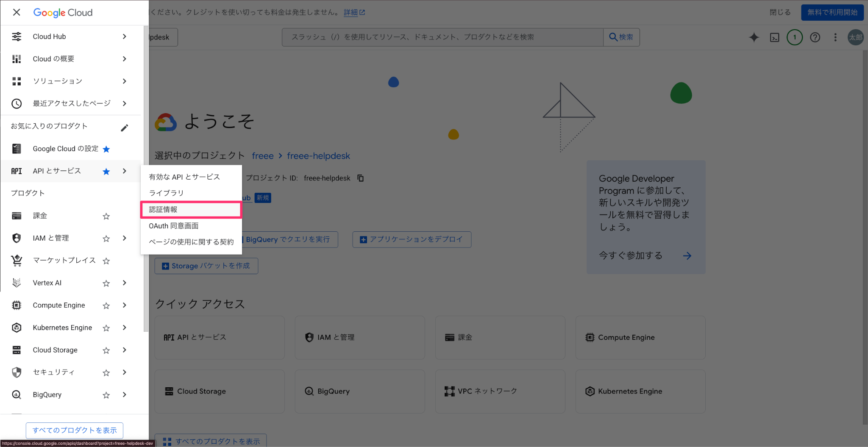Expand Compute Engine submenu chevron
The width and height of the screenshot is (868, 447).
click(x=125, y=305)
